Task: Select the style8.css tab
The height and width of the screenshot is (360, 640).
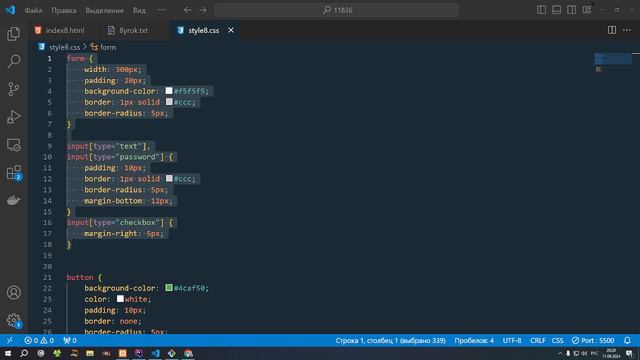Action: [204, 30]
